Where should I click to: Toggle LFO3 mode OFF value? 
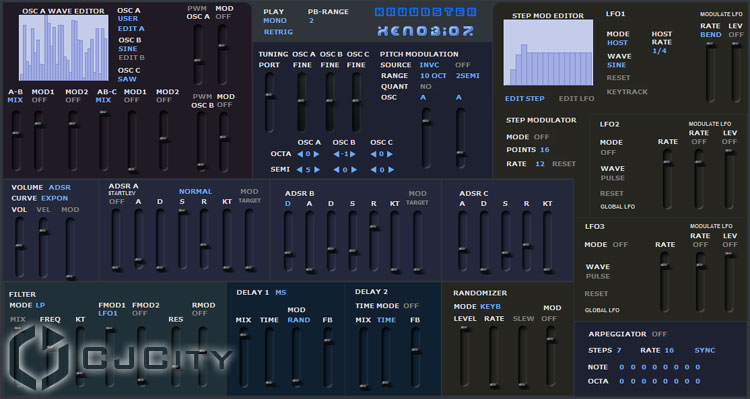pos(620,244)
